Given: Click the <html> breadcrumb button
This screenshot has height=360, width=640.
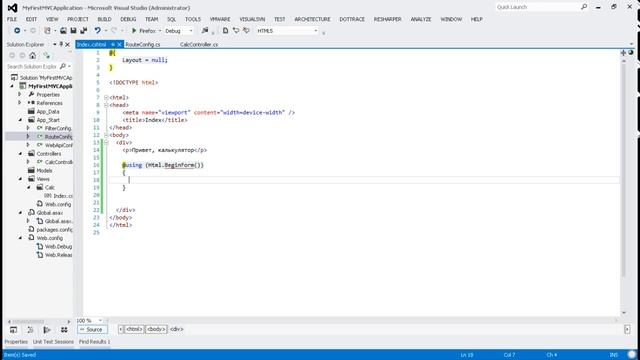Looking at the screenshot, I should pyautogui.click(x=134, y=329).
